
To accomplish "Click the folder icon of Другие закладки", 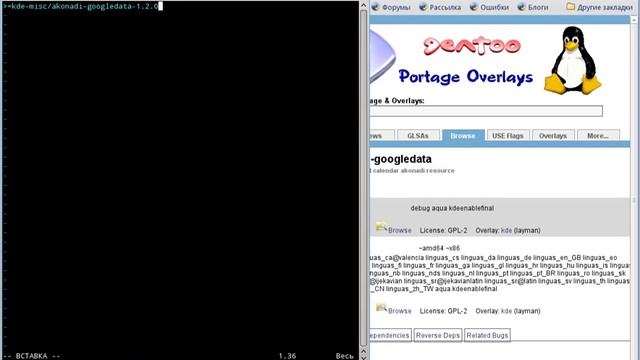I will 571,7.
